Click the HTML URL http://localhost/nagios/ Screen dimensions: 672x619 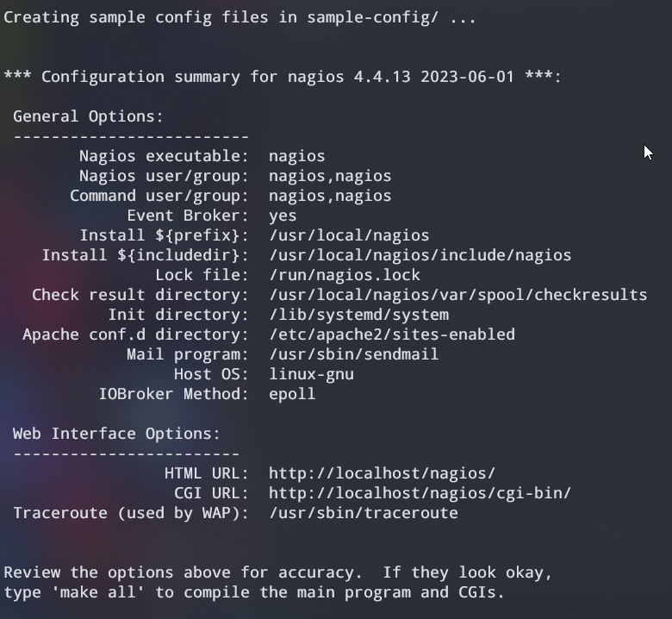coord(382,473)
